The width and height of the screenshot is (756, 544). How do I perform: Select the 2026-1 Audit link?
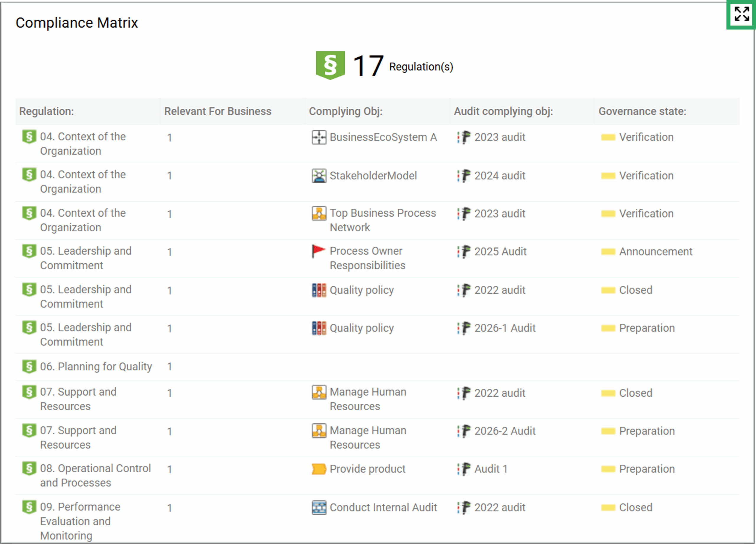tap(505, 329)
